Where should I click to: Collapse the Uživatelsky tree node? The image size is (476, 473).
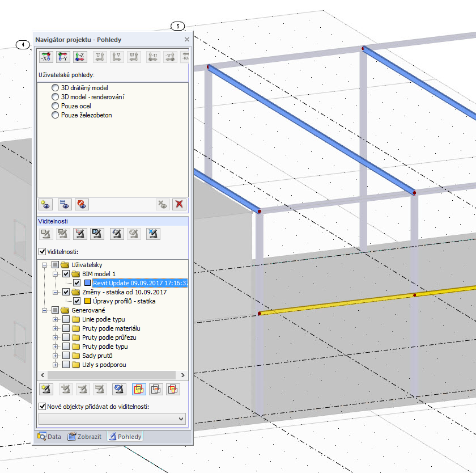tap(44, 265)
